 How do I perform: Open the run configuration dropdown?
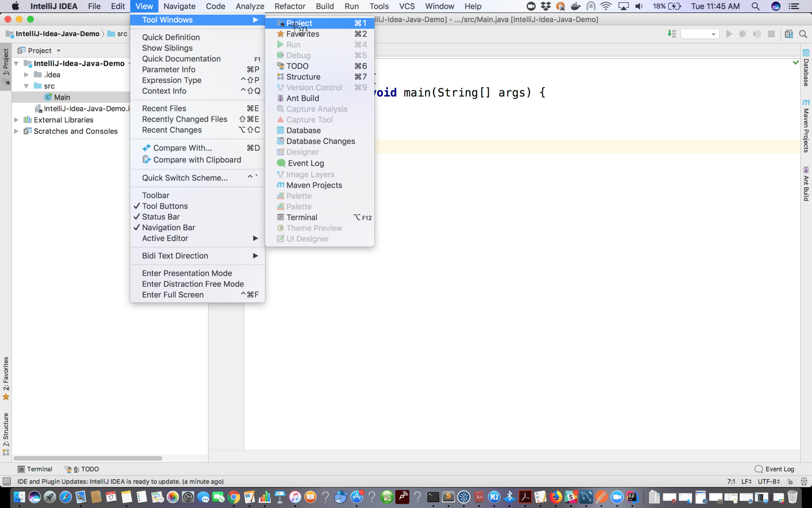700,34
